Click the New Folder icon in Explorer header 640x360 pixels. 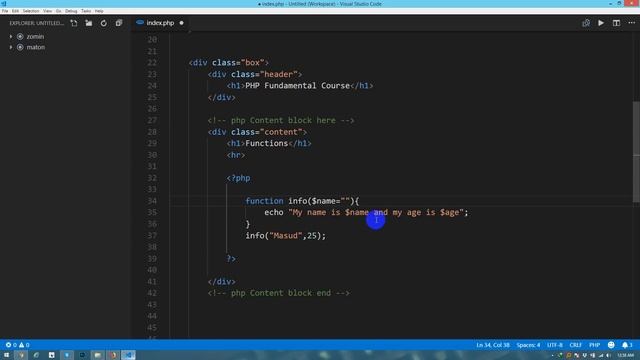[89, 23]
